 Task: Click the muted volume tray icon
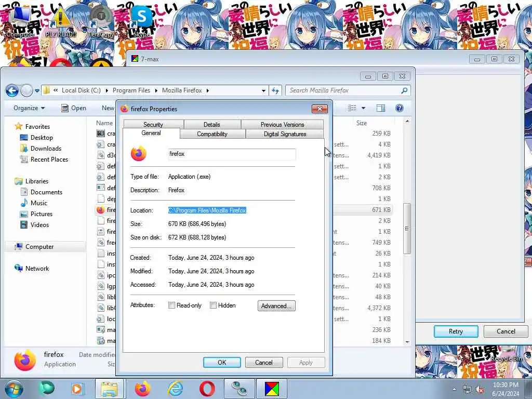[480, 390]
